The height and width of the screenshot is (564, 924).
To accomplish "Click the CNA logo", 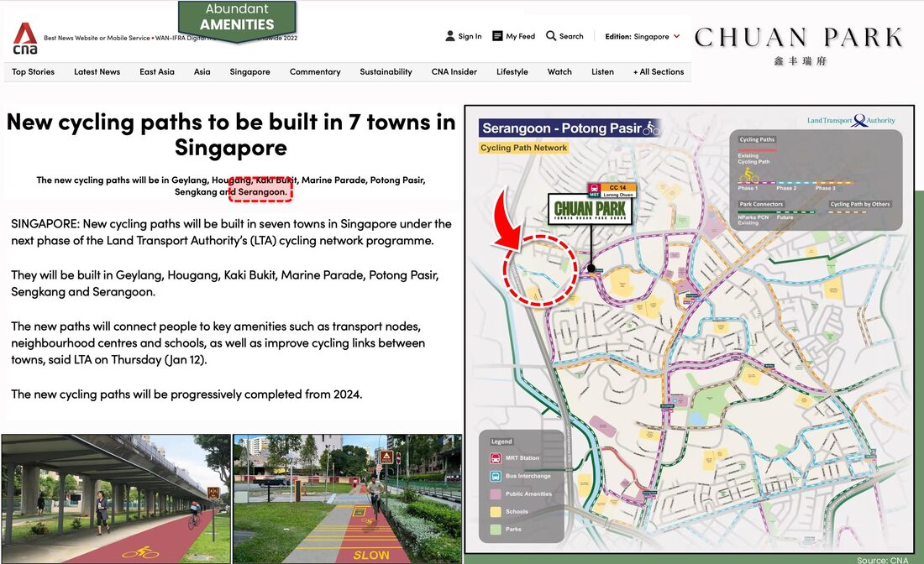I will pos(25,39).
